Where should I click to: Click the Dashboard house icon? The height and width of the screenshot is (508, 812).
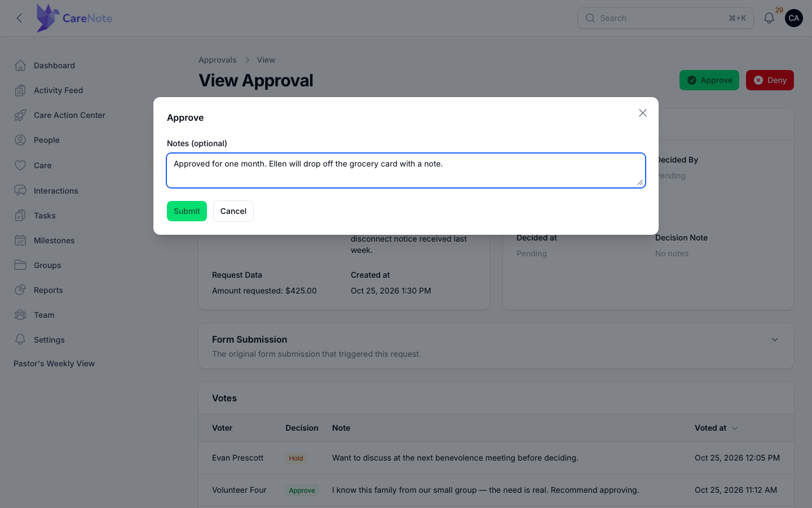point(20,65)
